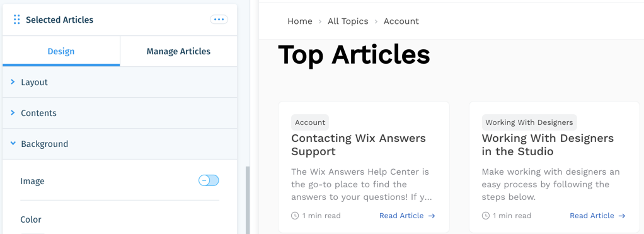Open All Topics breadcrumb link
The image size is (644, 234).
click(x=348, y=21)
